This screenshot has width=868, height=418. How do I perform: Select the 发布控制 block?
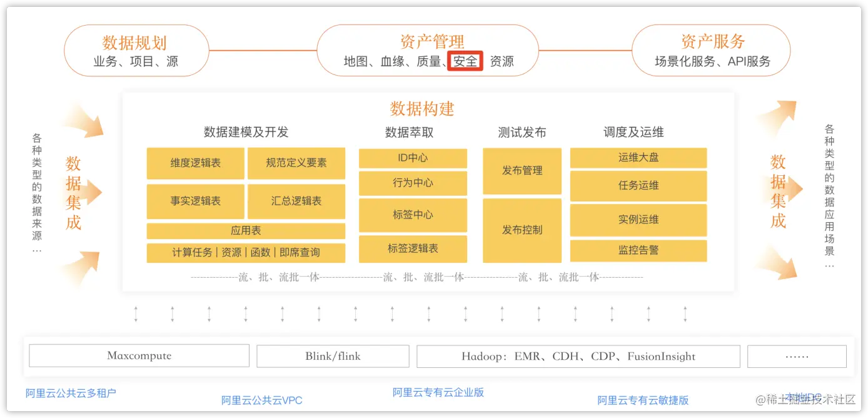pyautogui.click(x=522, y=230)
